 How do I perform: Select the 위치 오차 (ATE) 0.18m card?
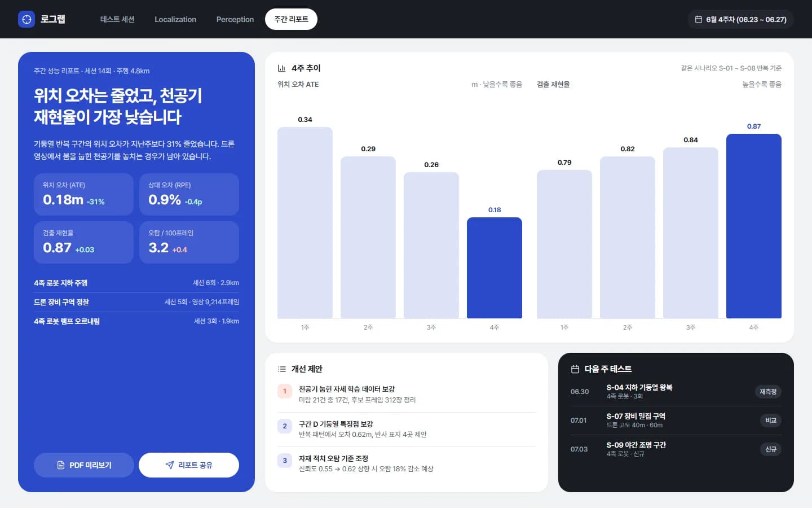click(x=83, y=194)
